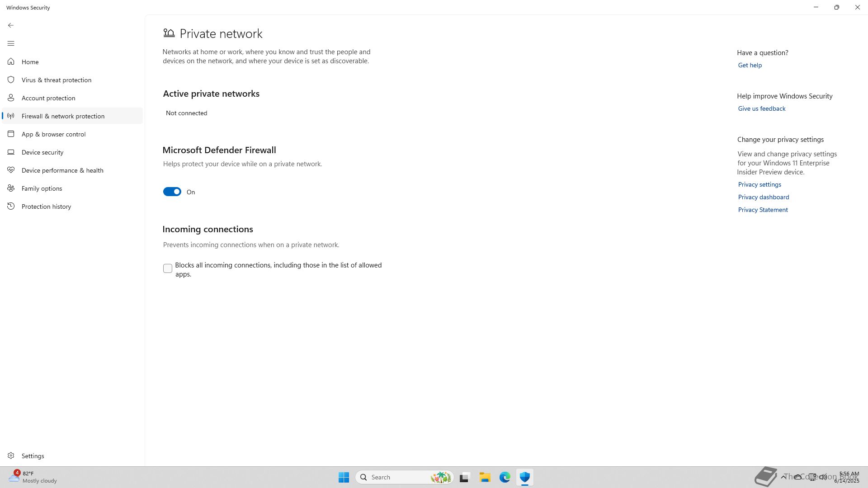This screenshot has height=488, width=868.
Task: Open the weather widget showing Mostly cloudy
Action: (x=32, y=477)
